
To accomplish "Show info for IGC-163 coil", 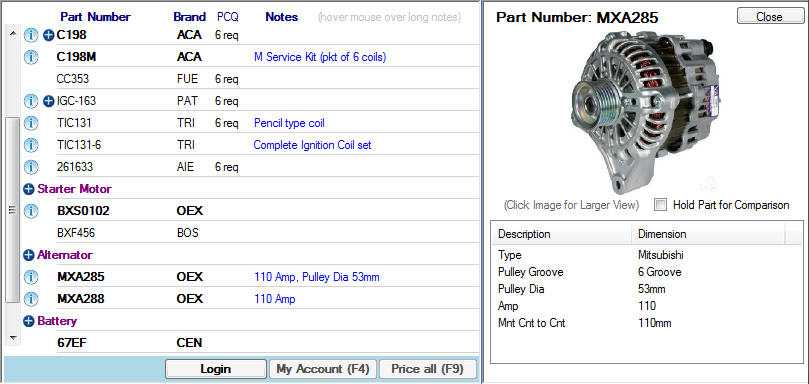I will pyautogui.click(x=31, y=101).
